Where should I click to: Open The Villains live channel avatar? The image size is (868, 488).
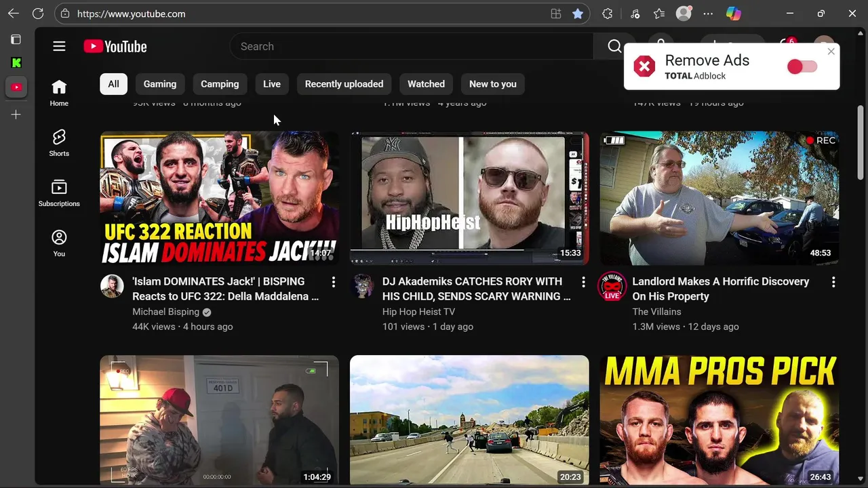pyautogui.click(x=612, y=286)
